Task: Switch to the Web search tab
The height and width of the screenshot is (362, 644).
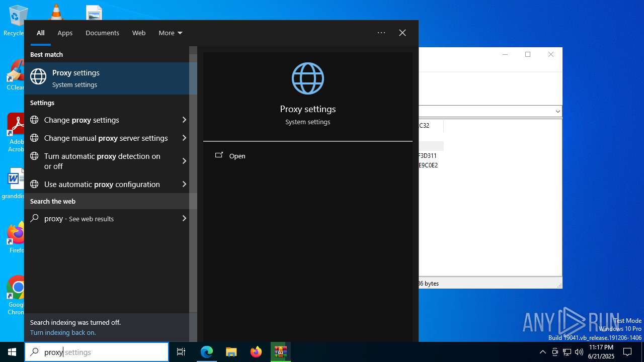Action: [139, 33]
